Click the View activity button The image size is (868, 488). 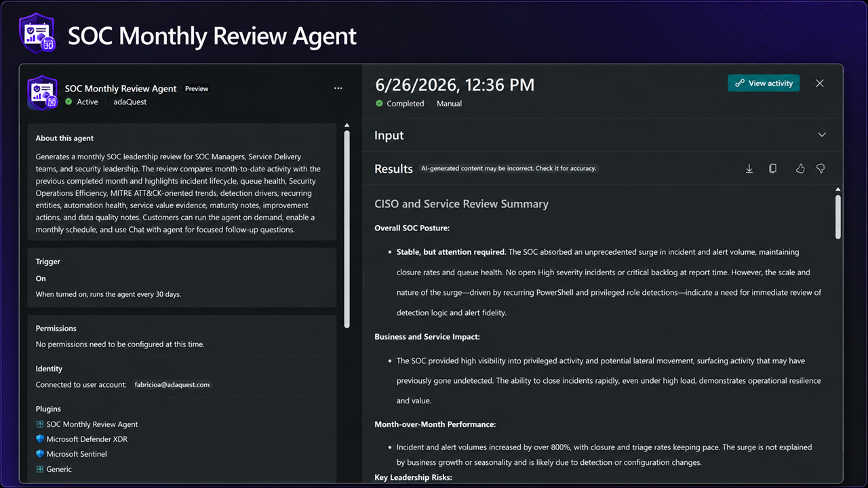tap(764, 83)
